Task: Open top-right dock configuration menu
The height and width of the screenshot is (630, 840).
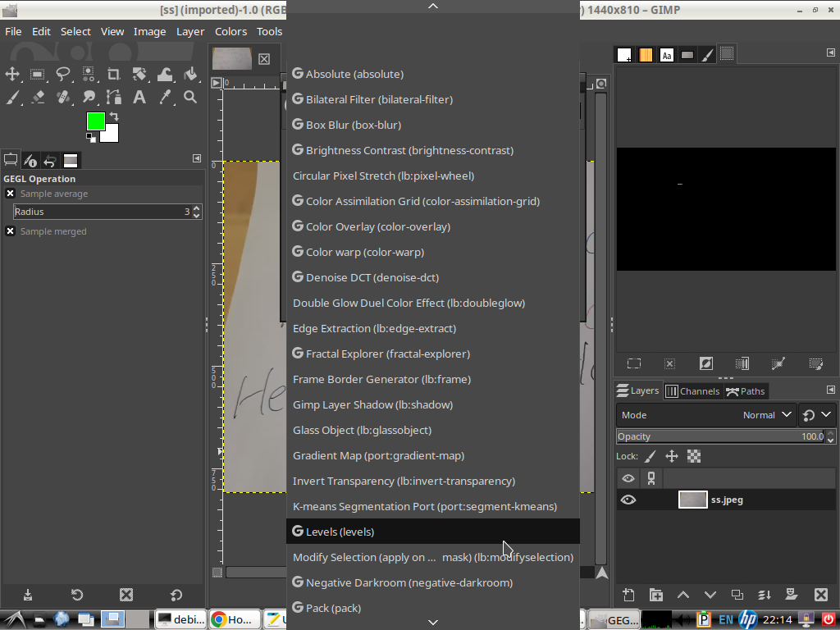Action: point(830,52)
